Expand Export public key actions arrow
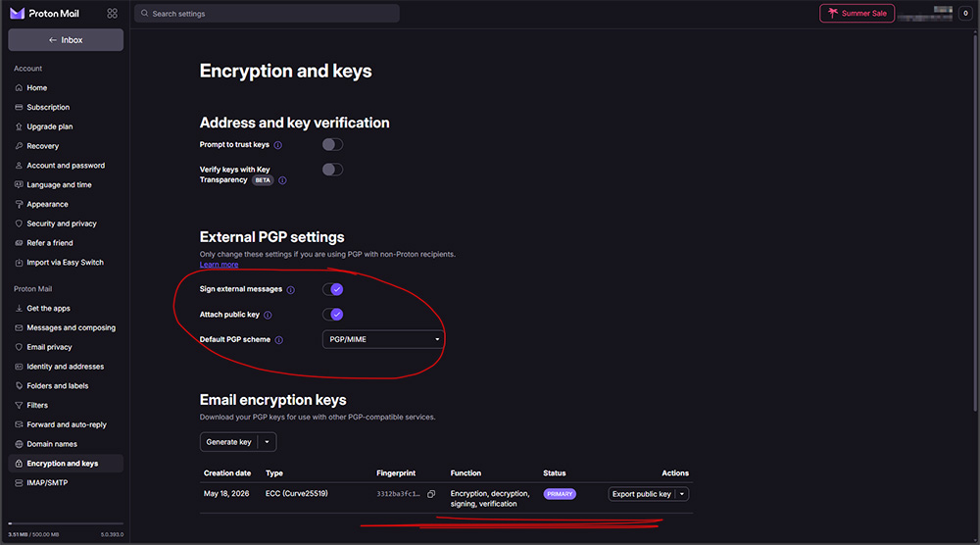Screen dimensions: 980x545 (x=682, y=494)
